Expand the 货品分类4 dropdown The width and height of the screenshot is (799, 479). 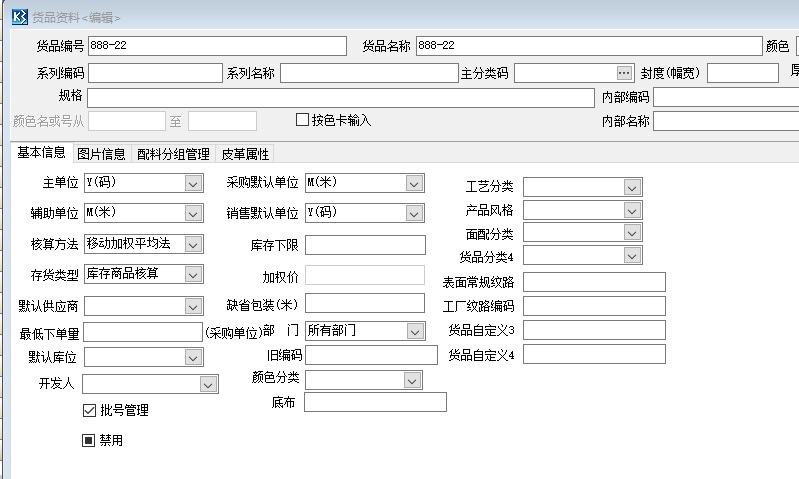click(632, 255)
